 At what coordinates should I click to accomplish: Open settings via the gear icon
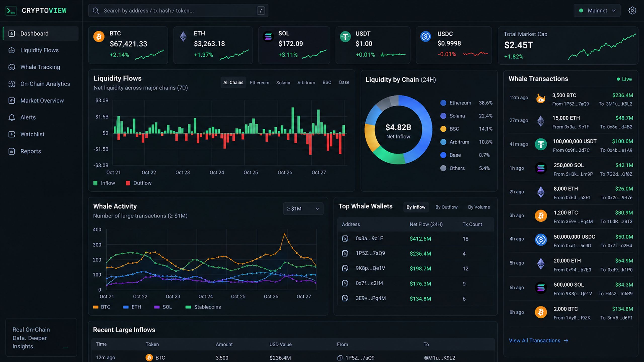(632, 11)
